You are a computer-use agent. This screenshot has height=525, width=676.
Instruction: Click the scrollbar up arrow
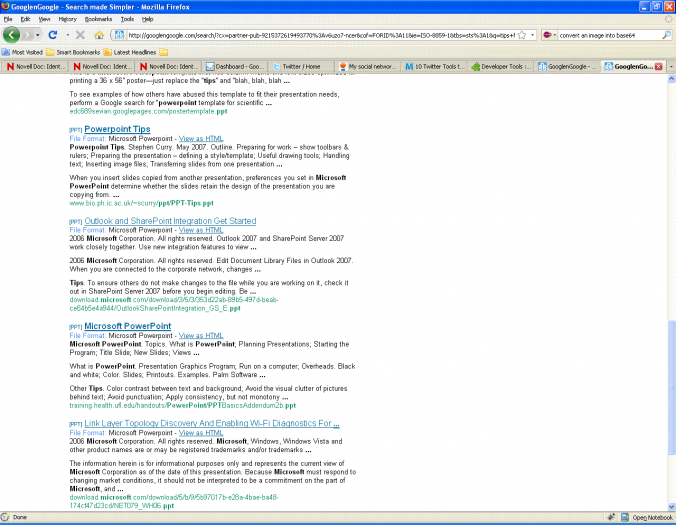[671, 78]
